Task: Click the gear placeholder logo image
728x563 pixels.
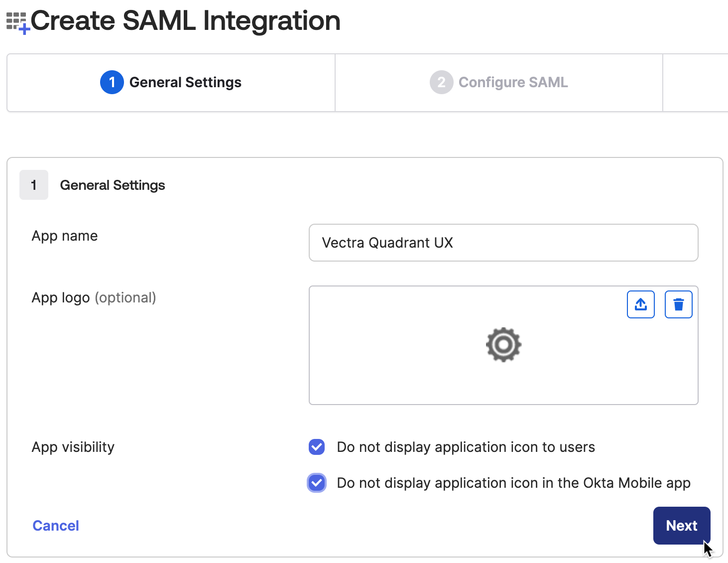Action: [503, 344]
